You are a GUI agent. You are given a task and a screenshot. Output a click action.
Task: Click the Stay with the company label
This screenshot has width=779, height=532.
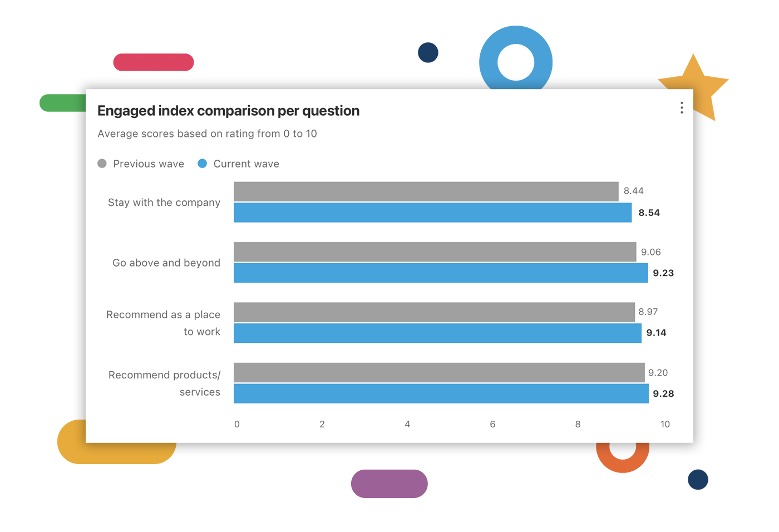coord(164,203)
